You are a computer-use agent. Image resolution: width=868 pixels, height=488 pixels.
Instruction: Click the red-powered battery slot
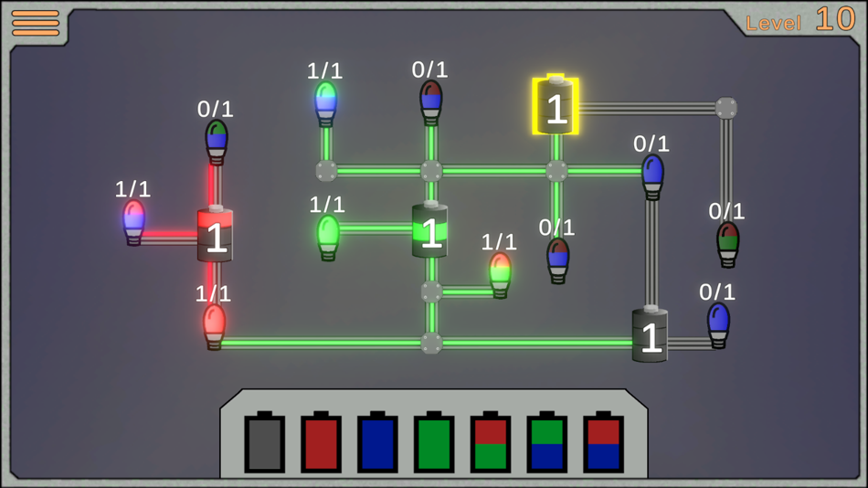(216, 234)
